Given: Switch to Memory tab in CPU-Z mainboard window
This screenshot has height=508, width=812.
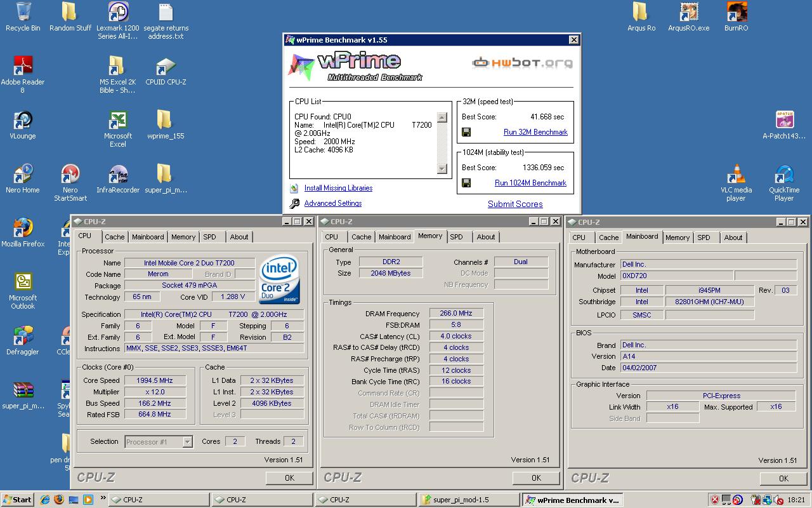Looking at the screenshot, I should (x=677, y=237).
